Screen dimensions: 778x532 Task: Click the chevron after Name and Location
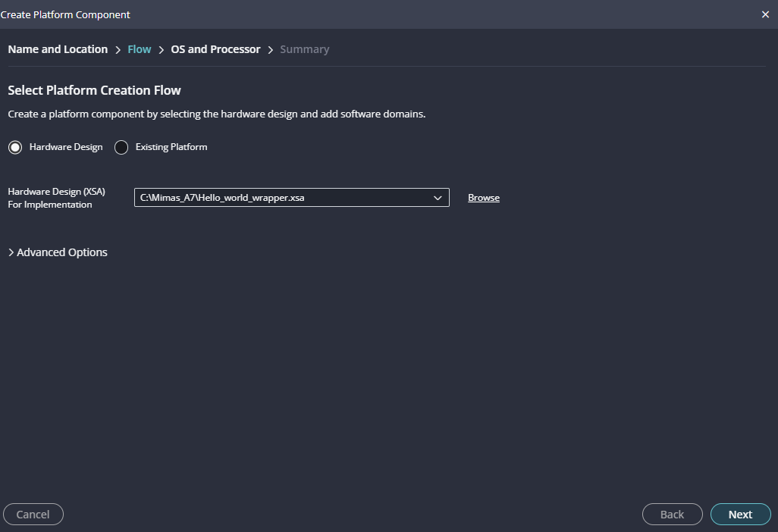118,50
